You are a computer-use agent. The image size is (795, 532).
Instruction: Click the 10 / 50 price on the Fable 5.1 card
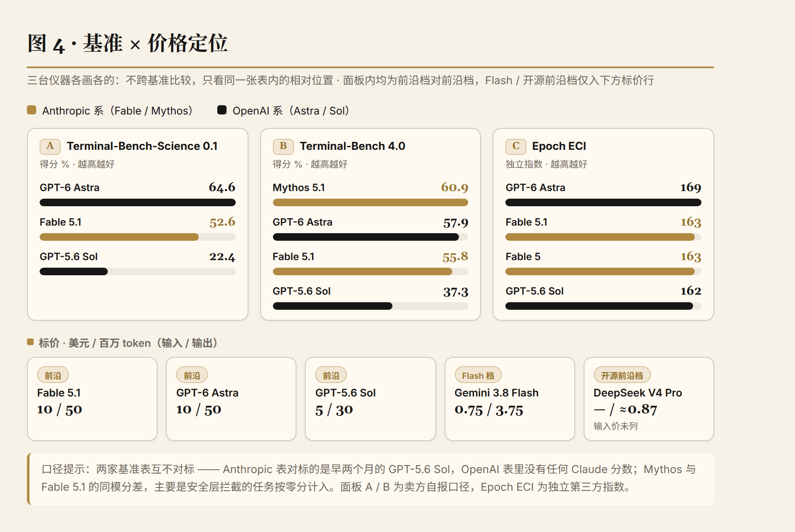click(59, 410)
